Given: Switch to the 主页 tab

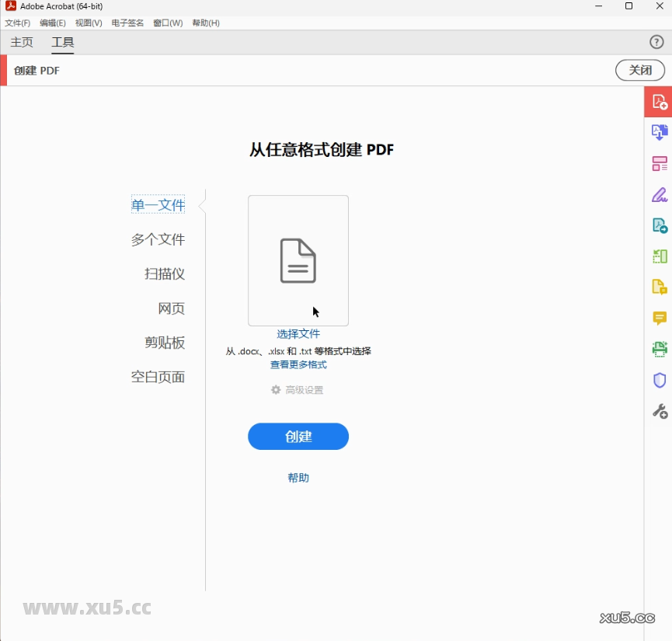Looking at the screenshot, I should coord(22,43).
